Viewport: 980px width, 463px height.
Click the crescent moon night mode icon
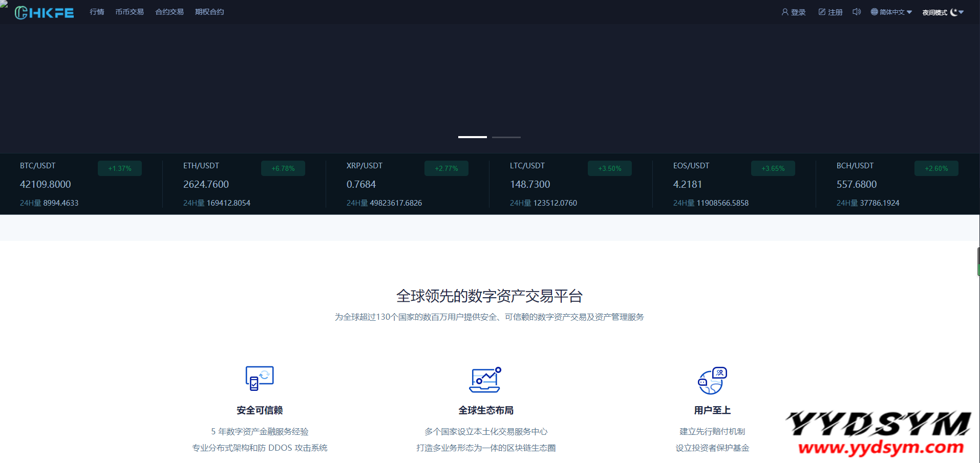click(954, 12)
